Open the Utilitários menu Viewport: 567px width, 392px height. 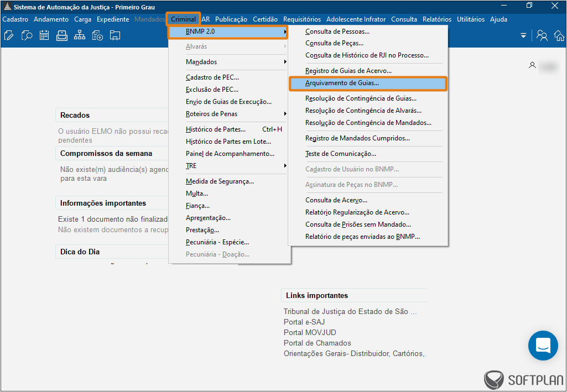[x=470, y=19]
